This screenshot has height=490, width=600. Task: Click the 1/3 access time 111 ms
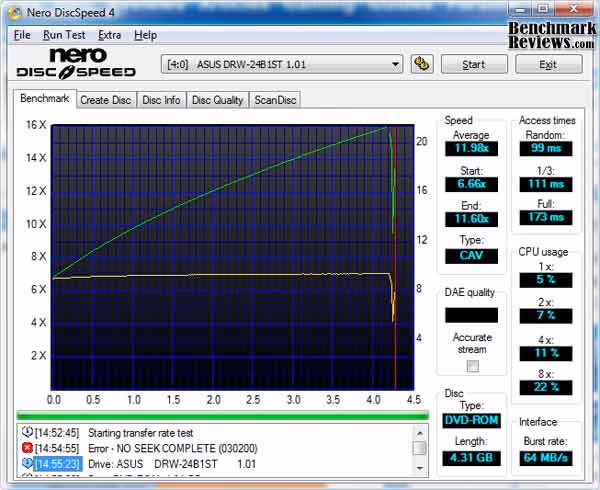pyautogui.click(x=546, y=184)
